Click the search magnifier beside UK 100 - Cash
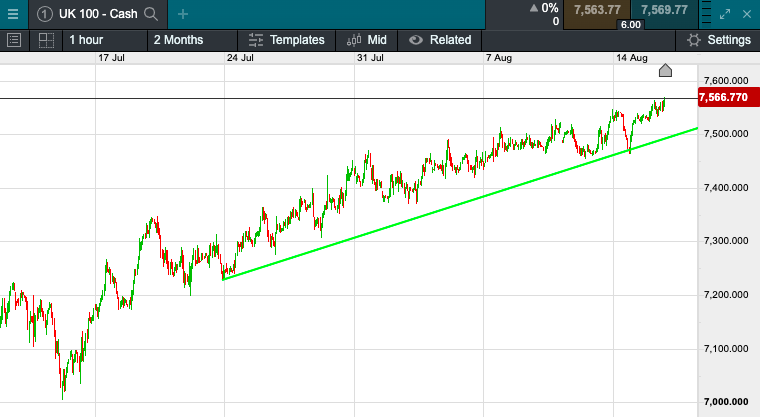This screenshot has width=760, height=417. pyautogui.click(x=151, y=14)
